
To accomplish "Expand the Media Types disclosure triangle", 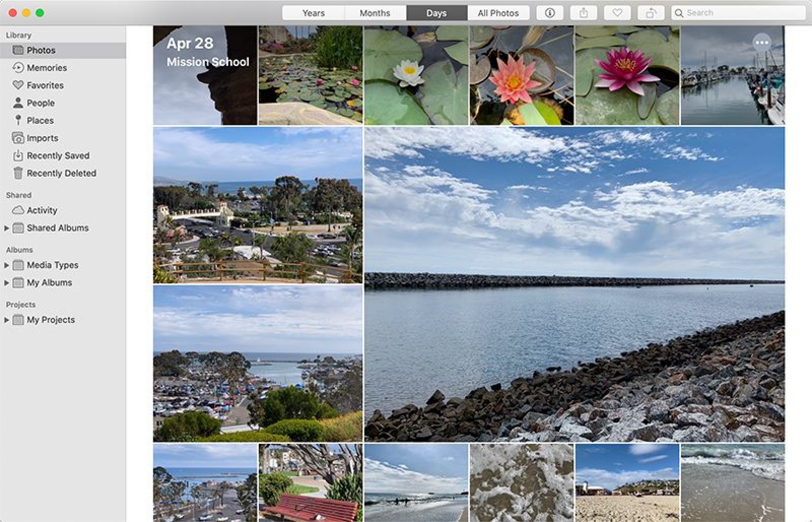I will [7, 265].
